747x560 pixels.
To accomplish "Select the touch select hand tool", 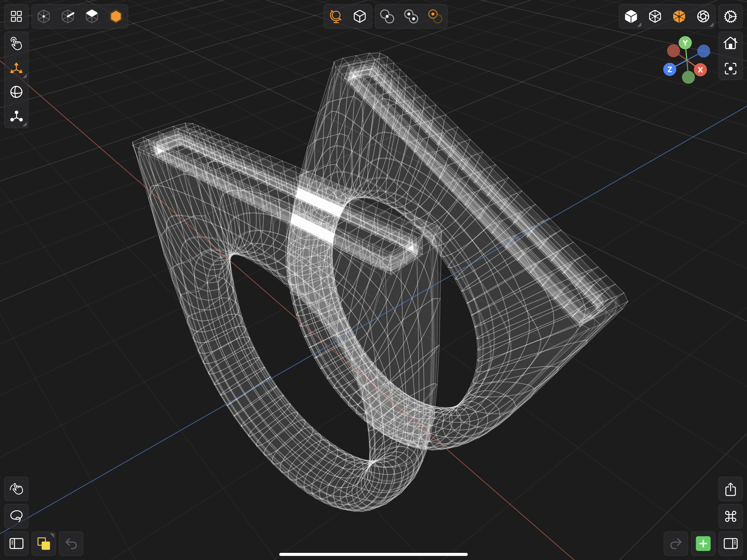I will (x=16, y=44).
